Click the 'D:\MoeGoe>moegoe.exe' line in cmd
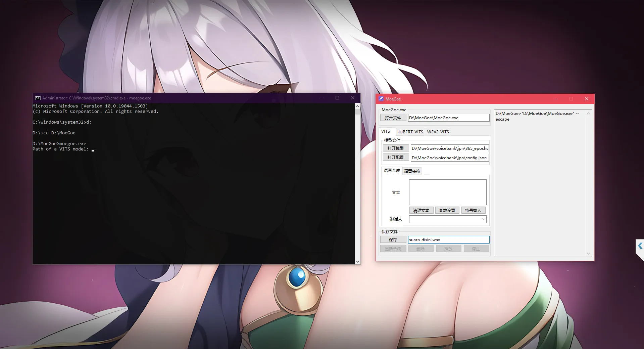 (59, 144)
